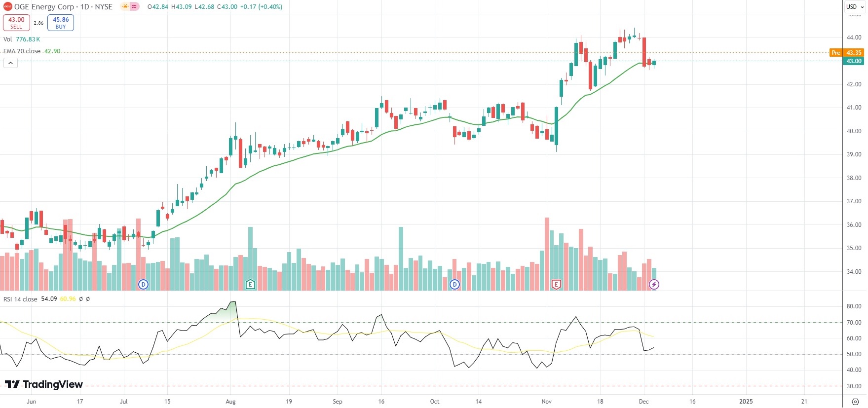Click the Dec label on the time axis

pyautogui.click(x=643, y=402)
